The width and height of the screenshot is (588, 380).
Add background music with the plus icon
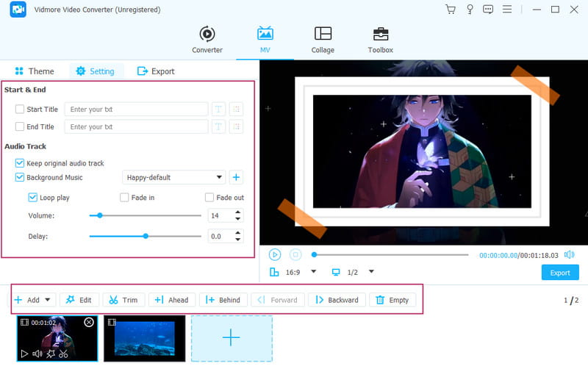[236, 177]
